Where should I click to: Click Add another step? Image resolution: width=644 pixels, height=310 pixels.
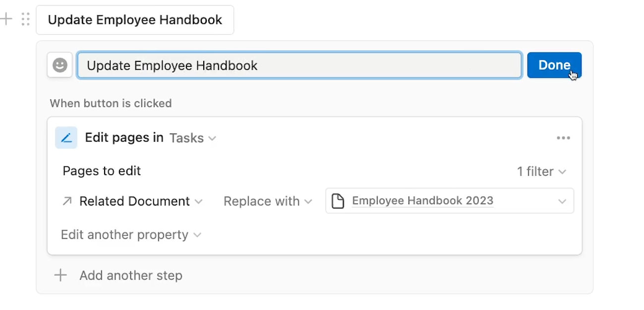[131, 275]
